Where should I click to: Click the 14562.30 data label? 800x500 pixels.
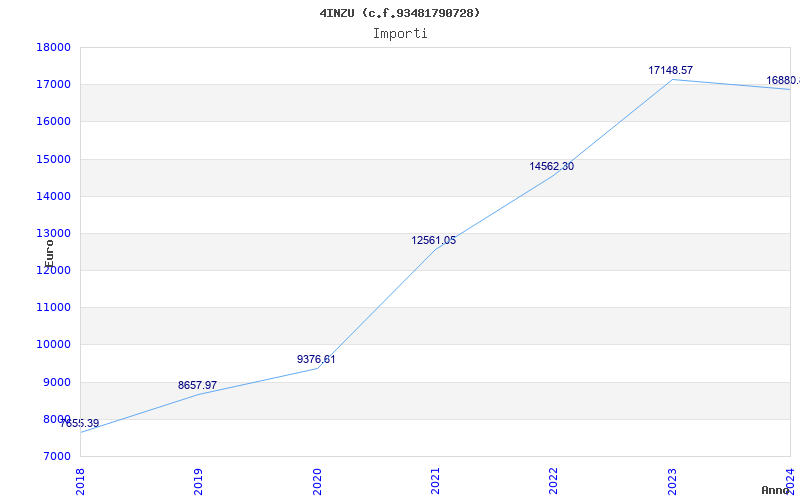[552, 166]
